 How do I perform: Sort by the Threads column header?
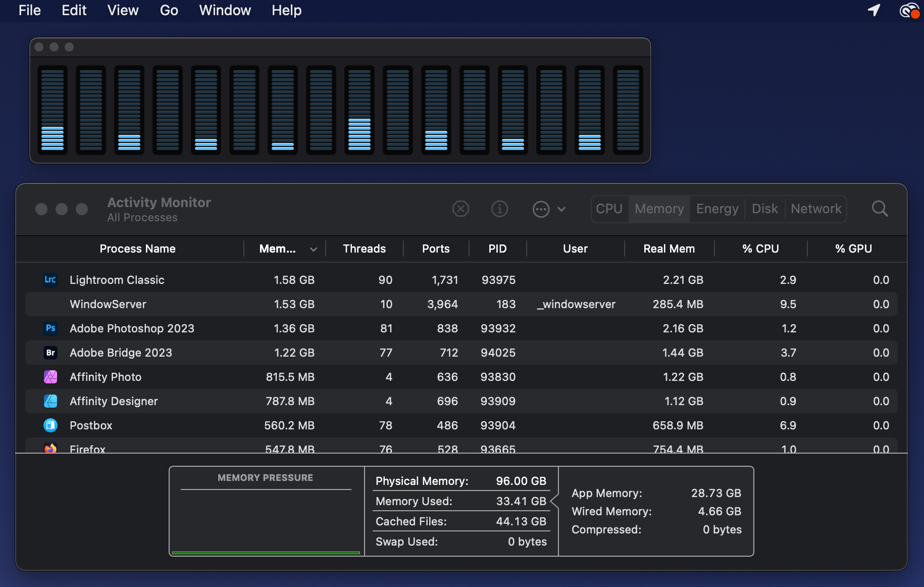pos(365,249)
